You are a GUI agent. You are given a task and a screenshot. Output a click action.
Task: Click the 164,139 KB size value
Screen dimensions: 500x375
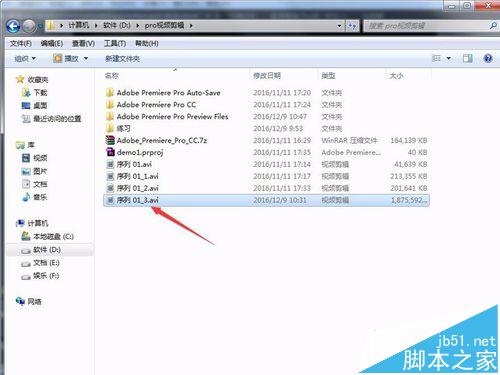pos(409,141)
